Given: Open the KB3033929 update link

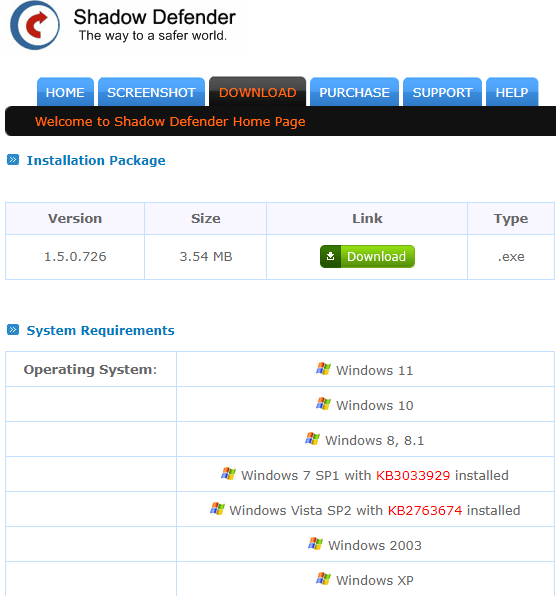Looking at the screenshot, I should click(413, 476).
